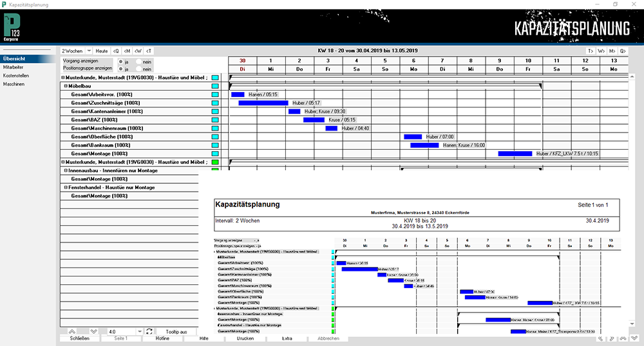Click the refresh arrows icon in bottom bar
Image resolution: width=644 pixels, height=346 pixels.
point(149,331)
